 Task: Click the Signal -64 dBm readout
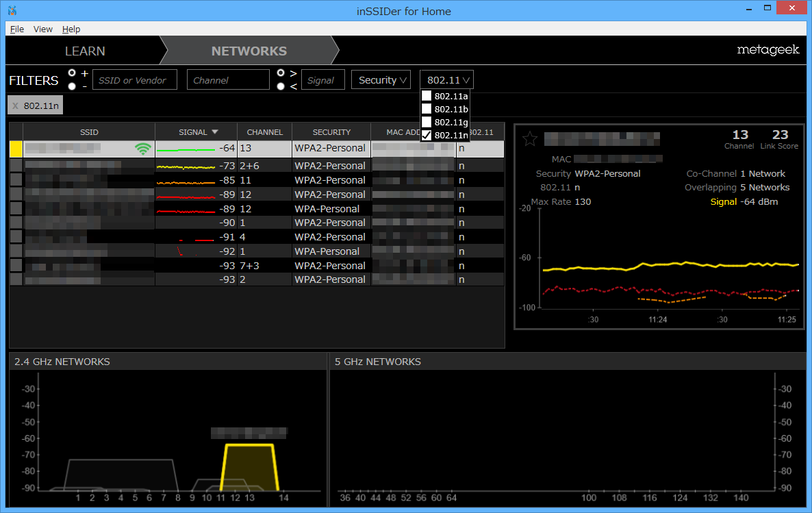pos(744,201)
